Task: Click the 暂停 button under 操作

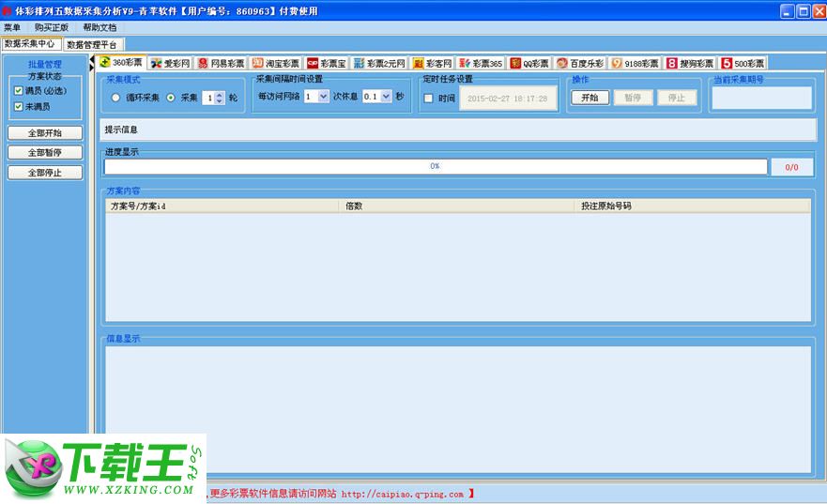Action: (633, 98)
